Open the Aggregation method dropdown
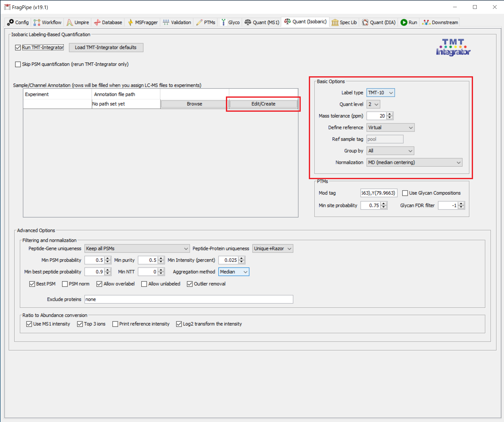Viewport: 504px width, 422px height. tap(234, 272)
